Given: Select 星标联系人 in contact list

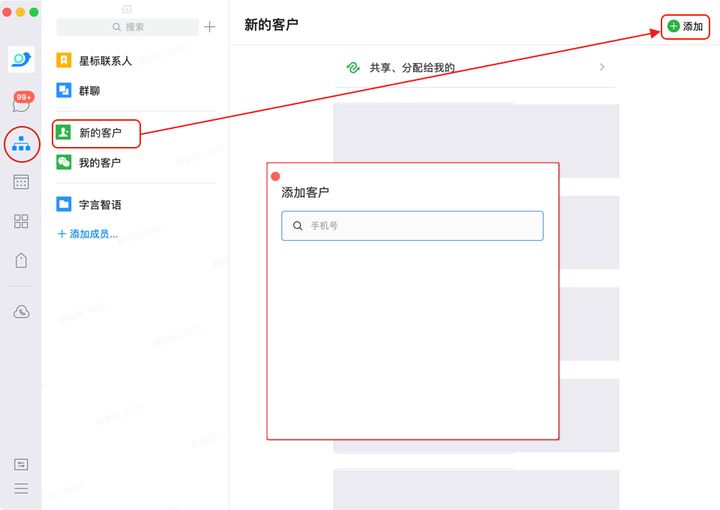Looking at the screenshot, I should (x=104, y=61).
